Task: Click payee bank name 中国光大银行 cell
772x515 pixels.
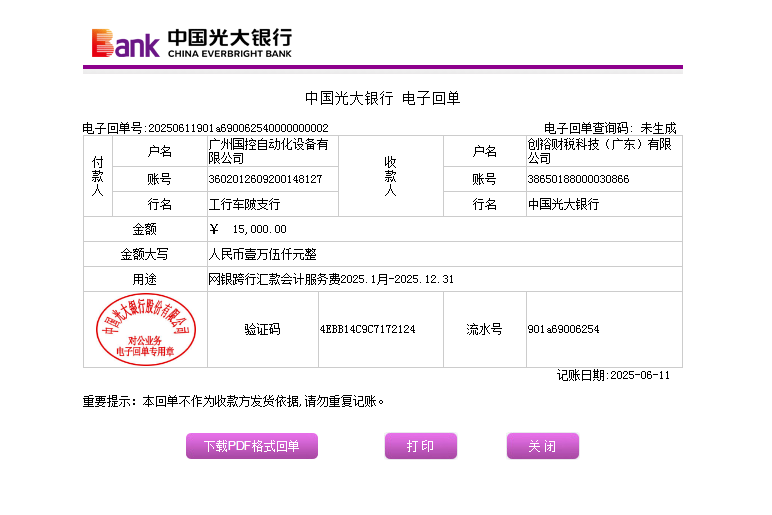Action: (604, 204)
